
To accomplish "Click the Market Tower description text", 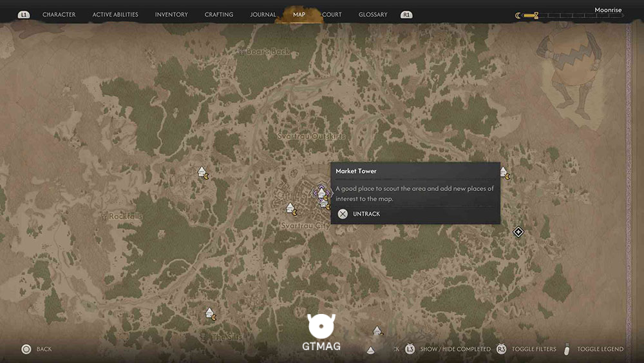I will tap(414, 193).
